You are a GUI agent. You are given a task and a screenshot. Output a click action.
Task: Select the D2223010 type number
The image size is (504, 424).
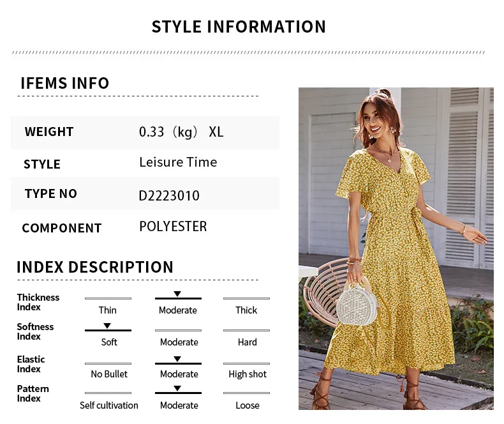169,195
